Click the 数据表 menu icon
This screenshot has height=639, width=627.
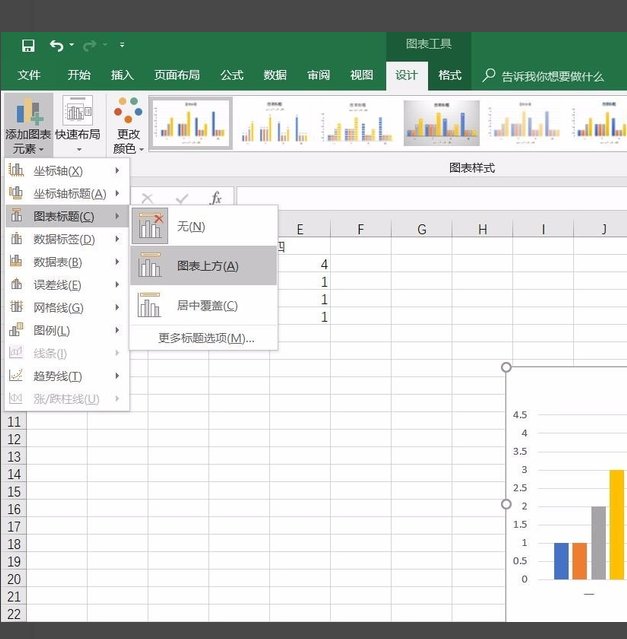16,261
